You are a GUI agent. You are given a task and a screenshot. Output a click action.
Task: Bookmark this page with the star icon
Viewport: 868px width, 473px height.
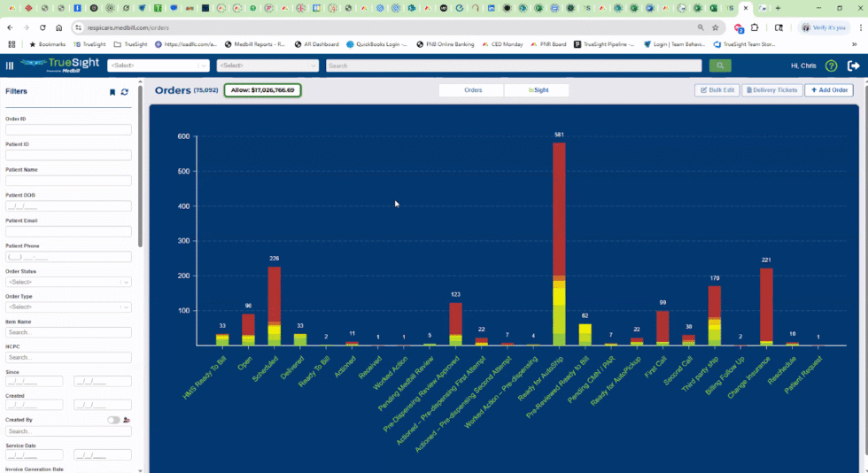pos(715,27)
